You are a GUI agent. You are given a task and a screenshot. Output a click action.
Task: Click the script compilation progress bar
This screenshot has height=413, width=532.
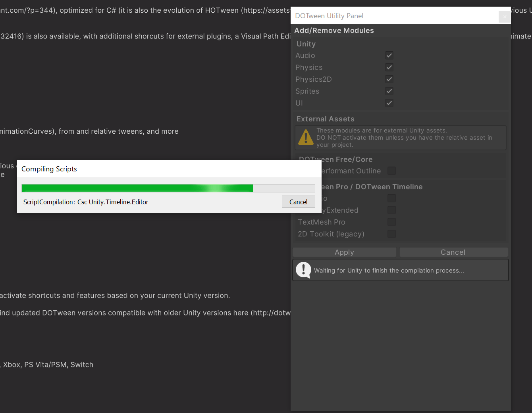tap(168, 188)
